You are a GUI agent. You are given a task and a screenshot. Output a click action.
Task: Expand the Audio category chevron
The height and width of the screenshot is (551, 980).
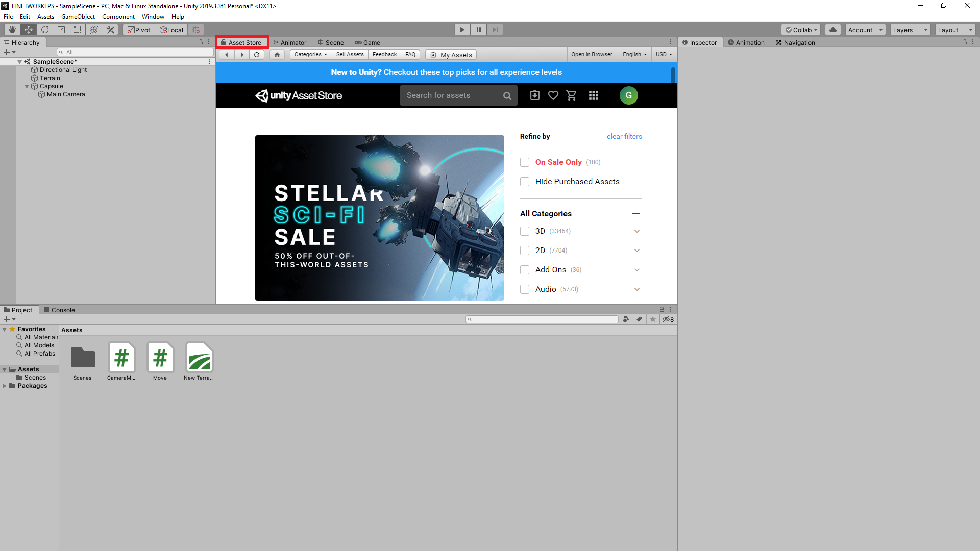(x=637, y=289)
